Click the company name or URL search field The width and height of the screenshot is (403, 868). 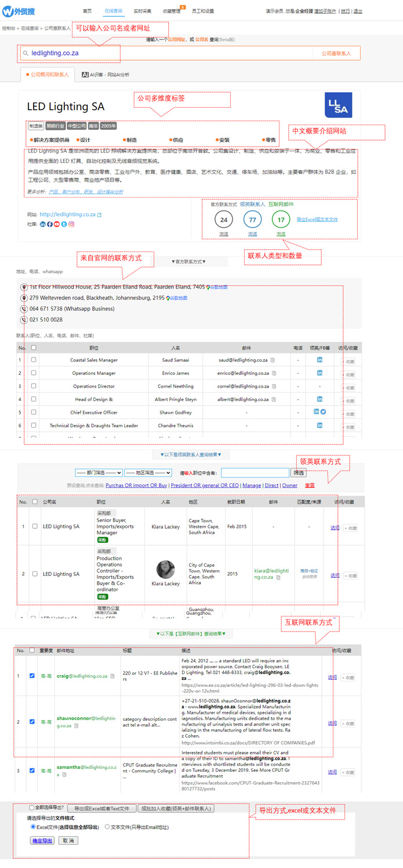pos(168,53)
